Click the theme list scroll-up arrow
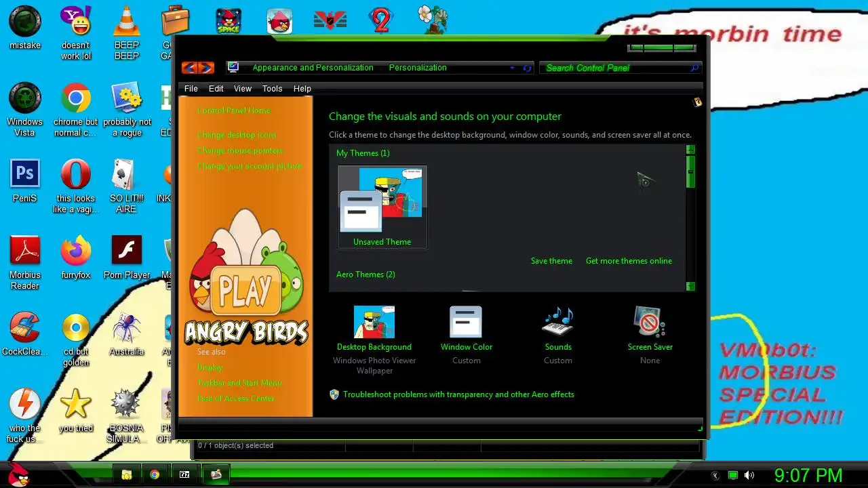Image resolution: width=868 pixels, height=488 pixels. pos(690,150)
